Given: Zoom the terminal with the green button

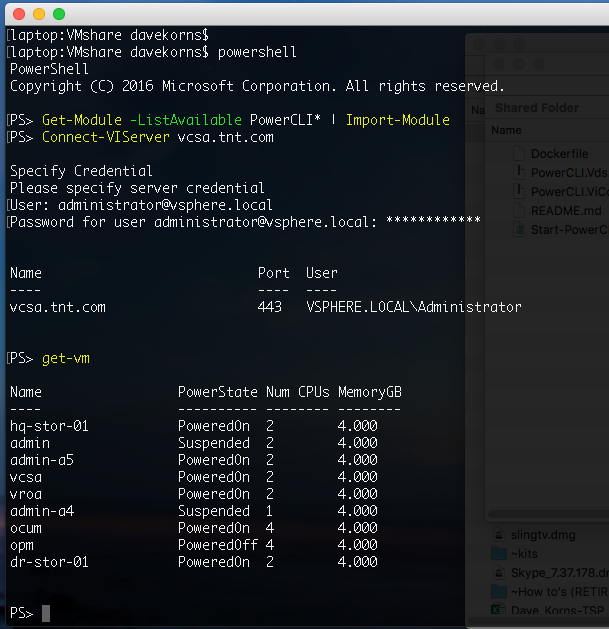Looking at the screenshot, I should pyautogui.click(x=59, y=14).
